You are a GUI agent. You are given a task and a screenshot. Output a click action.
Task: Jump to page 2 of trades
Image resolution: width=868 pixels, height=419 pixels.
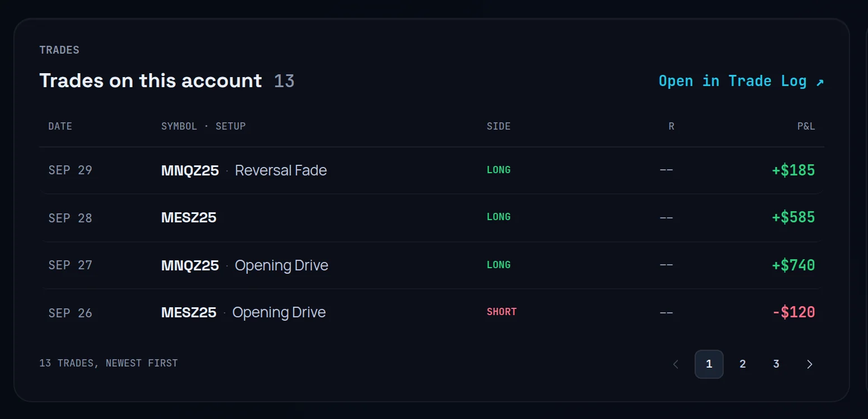coord(743,364)
